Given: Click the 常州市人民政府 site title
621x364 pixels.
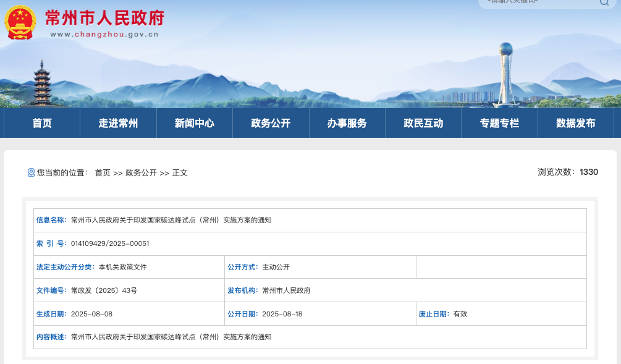Looking at the screenshot, I should pos(104,18).
